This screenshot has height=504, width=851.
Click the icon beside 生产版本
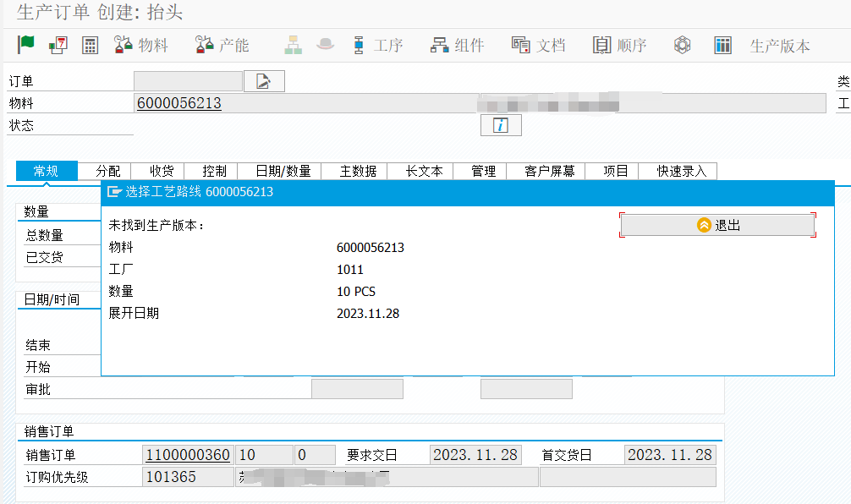[723, 45]
